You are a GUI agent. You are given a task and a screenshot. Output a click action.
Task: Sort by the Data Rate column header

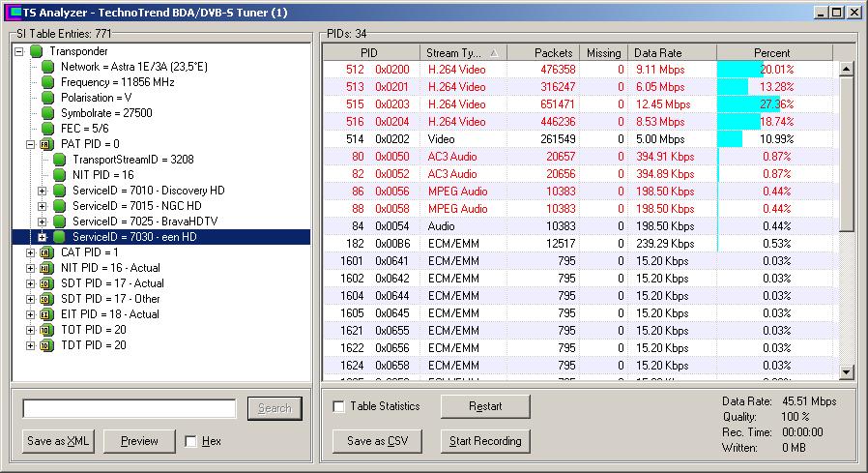pyautogui.click(x=672, y=53)
